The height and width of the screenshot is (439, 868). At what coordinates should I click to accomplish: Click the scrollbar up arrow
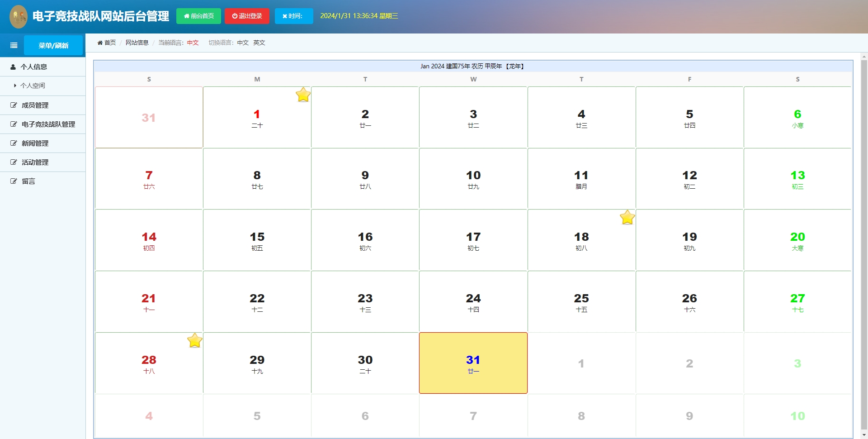click(x=864, y=57)
